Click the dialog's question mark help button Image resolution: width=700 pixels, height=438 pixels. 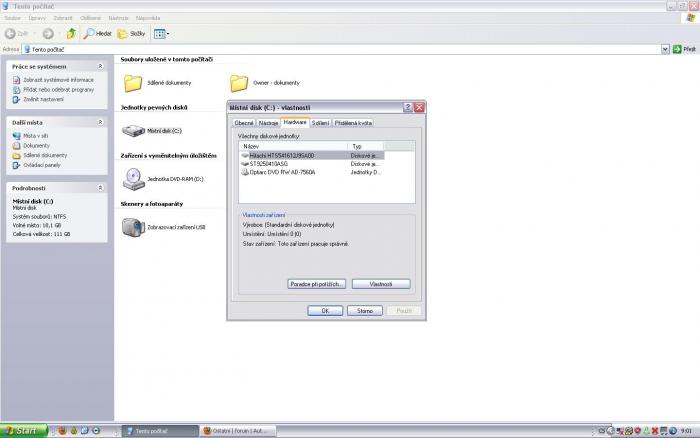(408, 107)
